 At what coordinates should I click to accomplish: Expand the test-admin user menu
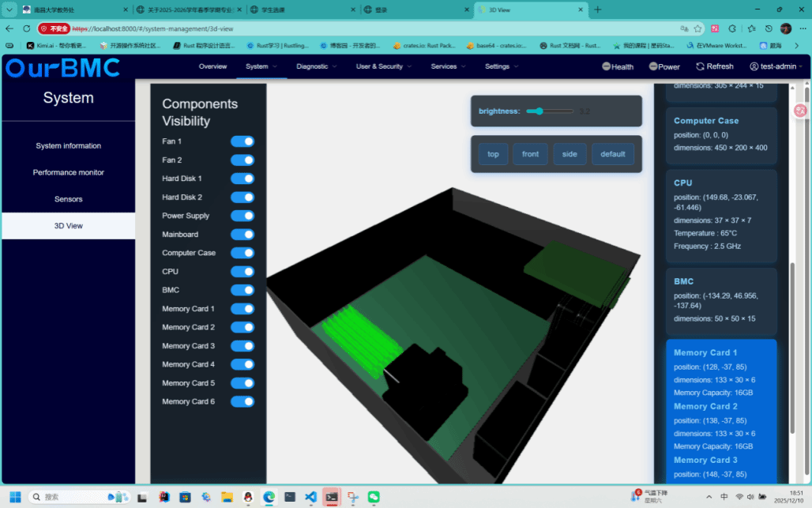click(776, 66)
